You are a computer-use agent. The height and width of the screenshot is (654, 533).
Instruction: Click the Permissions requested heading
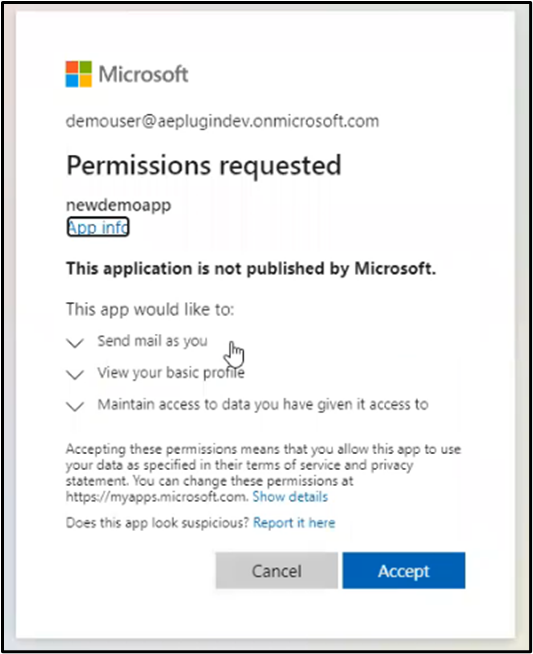(204, 166)
